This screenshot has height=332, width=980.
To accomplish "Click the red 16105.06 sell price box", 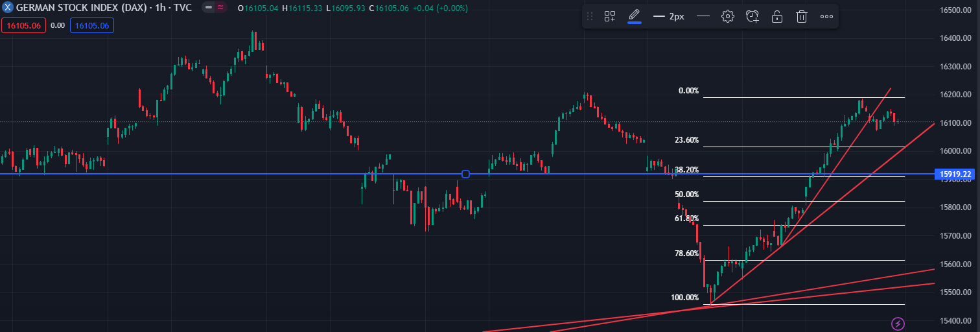I will [x=23, y=25].
